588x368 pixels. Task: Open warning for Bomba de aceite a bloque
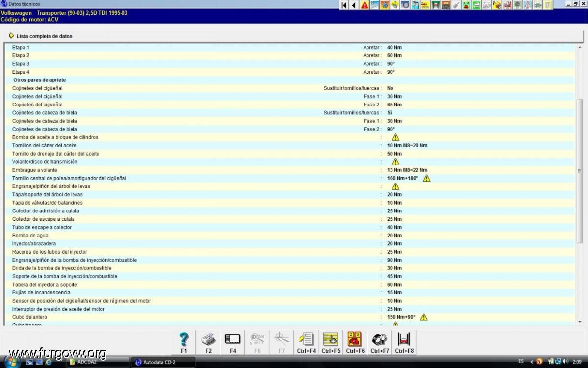(x=395, y=137)
